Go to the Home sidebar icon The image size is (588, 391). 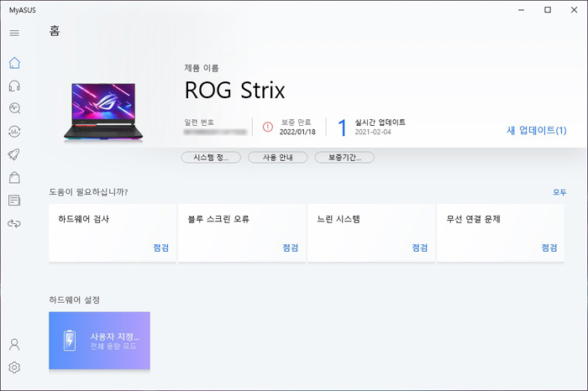point(14,63)
